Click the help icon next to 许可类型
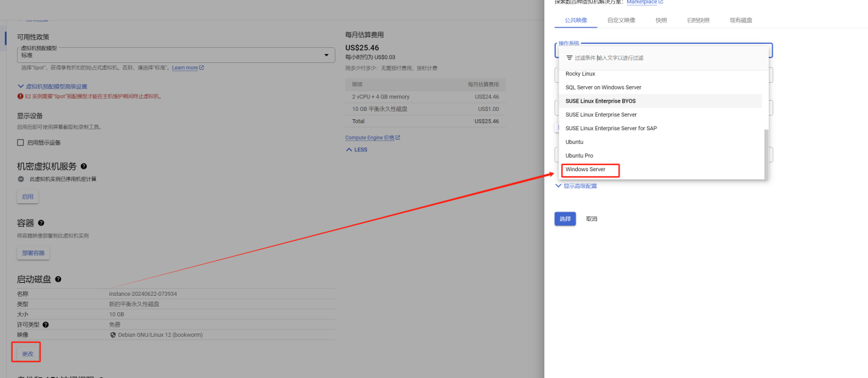 46,325
